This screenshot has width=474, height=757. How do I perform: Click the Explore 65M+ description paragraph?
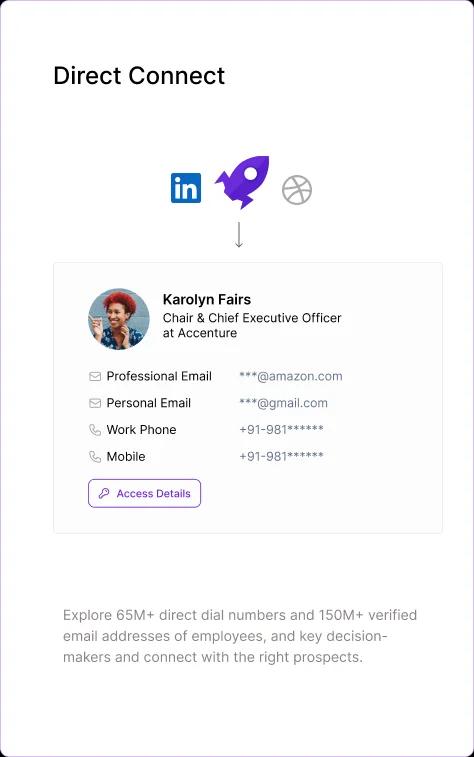[240, 636]
